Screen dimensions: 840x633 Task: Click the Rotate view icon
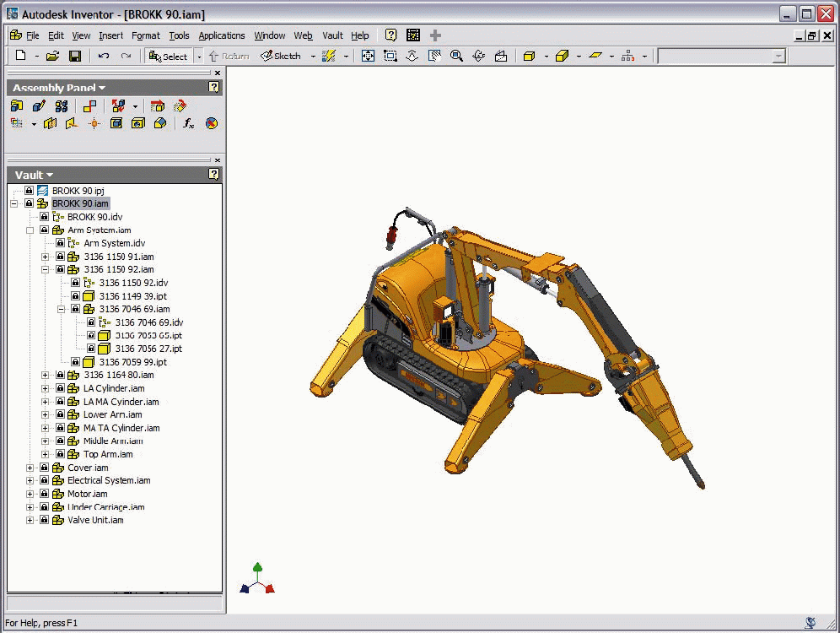coord(478,56)
